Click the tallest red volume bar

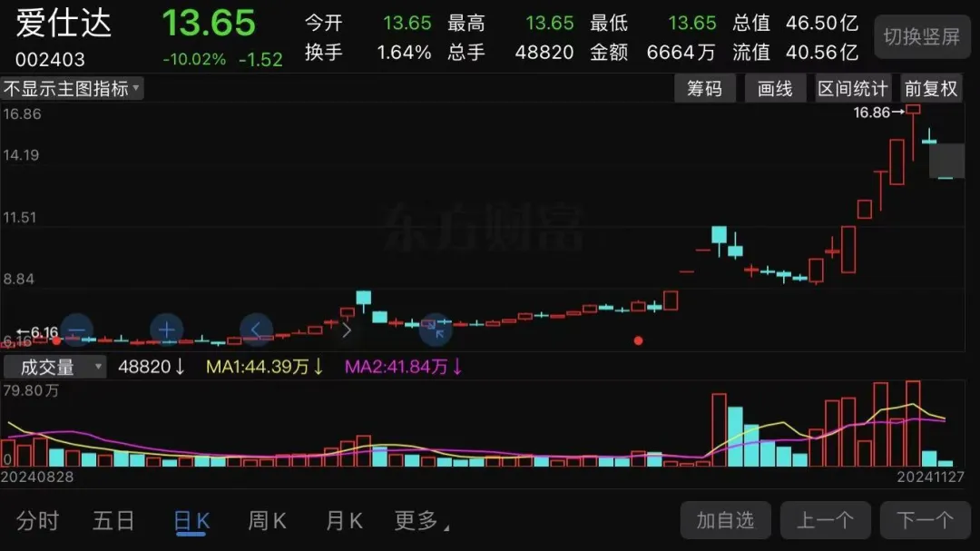pos(913,423)
